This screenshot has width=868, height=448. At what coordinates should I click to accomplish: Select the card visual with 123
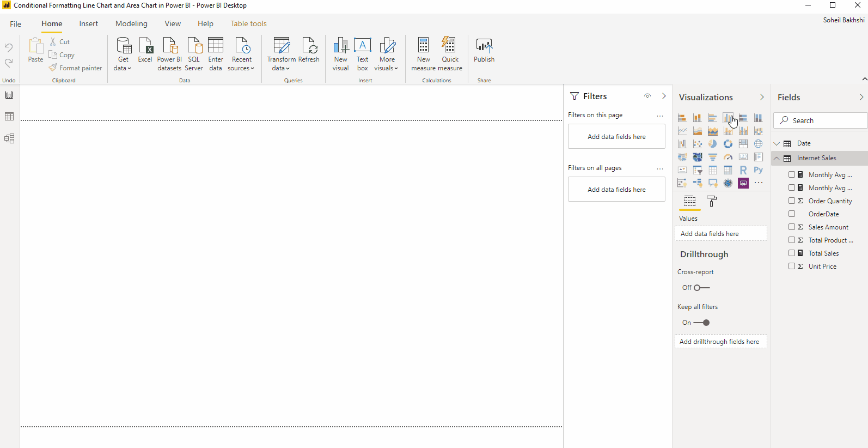[x=743, y=157]
